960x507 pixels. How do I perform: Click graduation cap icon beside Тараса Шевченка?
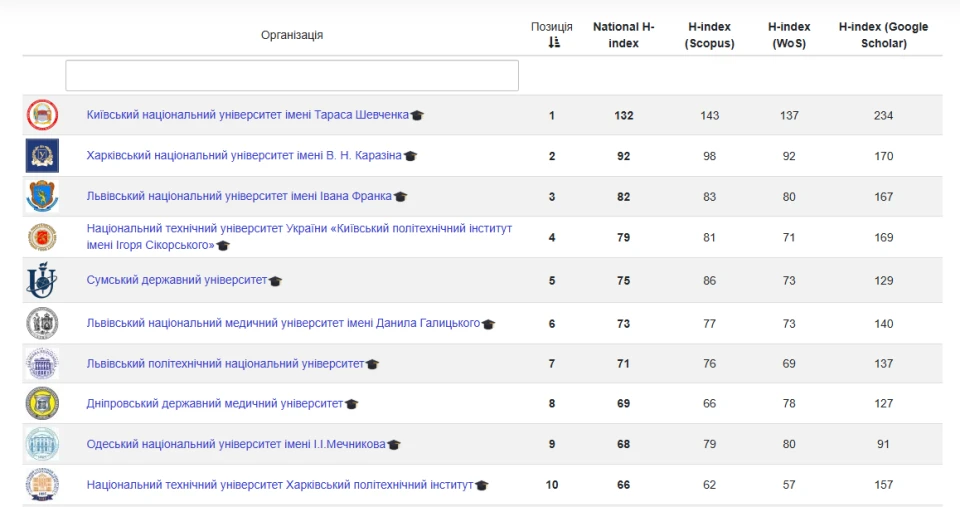(x=417, y=115)
